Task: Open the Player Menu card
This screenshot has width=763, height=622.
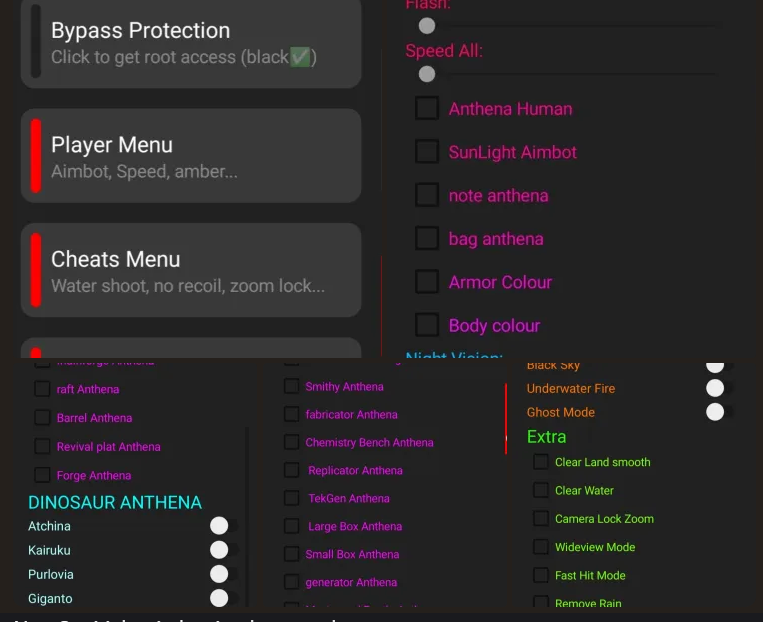Action: tap(190, 157)
